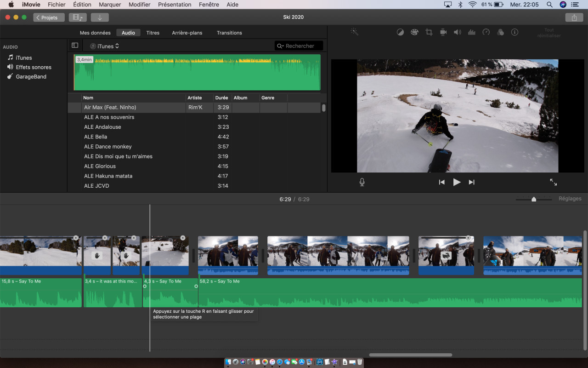Viewport: 588px width, 368px height.
Task: Click the 3,4min audio waveform preview
Action: point(197,72)
